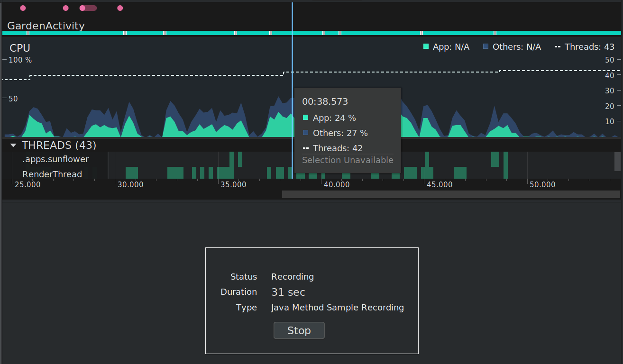Click the Others legend swatch in CPU header
623x364 pixels.
pyautogui.click(x=486, y=46)
